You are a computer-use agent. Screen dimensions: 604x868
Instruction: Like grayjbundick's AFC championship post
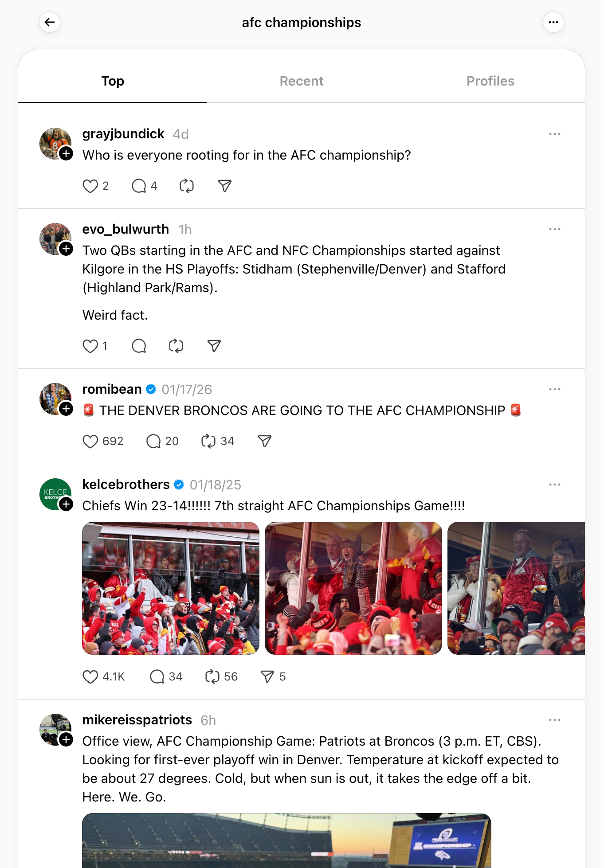90,186
